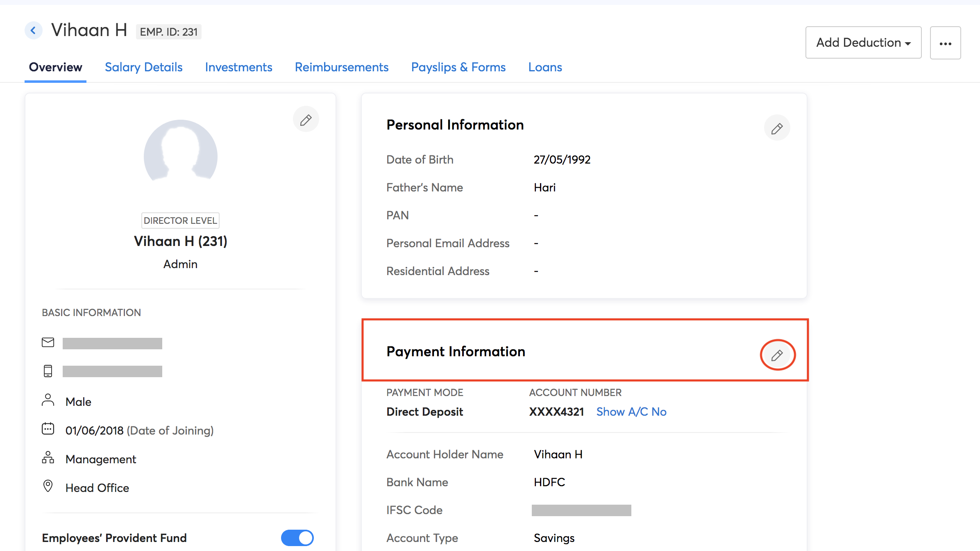This screenshot has height=551, width=980.
Task: Click the org chart icon beside Management
Action: [48, 458]
